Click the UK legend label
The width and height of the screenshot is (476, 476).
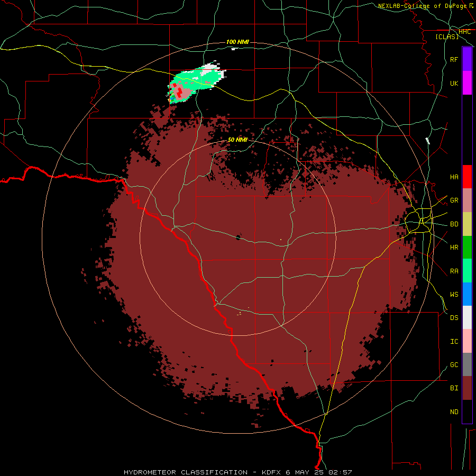[454, 83]
